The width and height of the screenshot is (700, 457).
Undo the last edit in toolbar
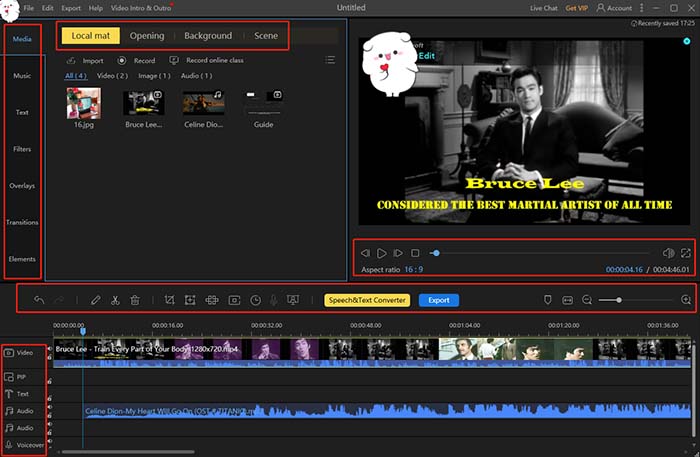click(39, 300)
